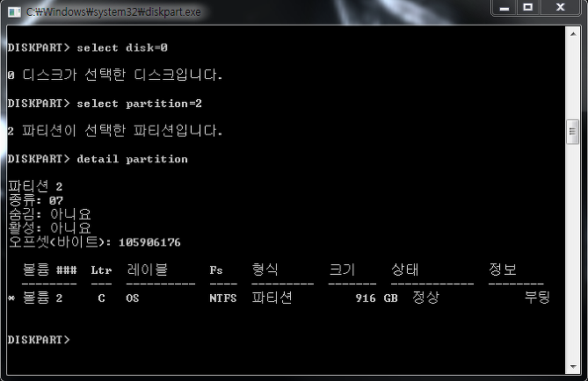Viewport: 588px width, 381px height.
Task: Click the offset value 105906176
Action: coord(149,242)
